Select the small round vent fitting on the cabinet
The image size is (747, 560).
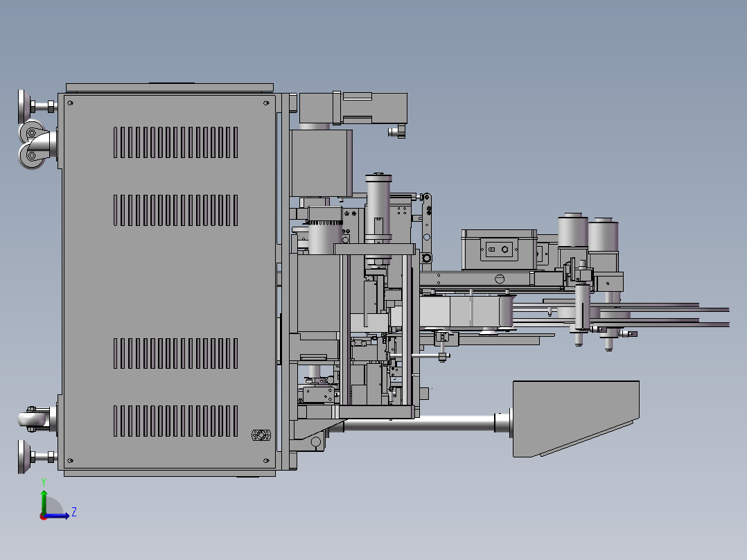261,435
